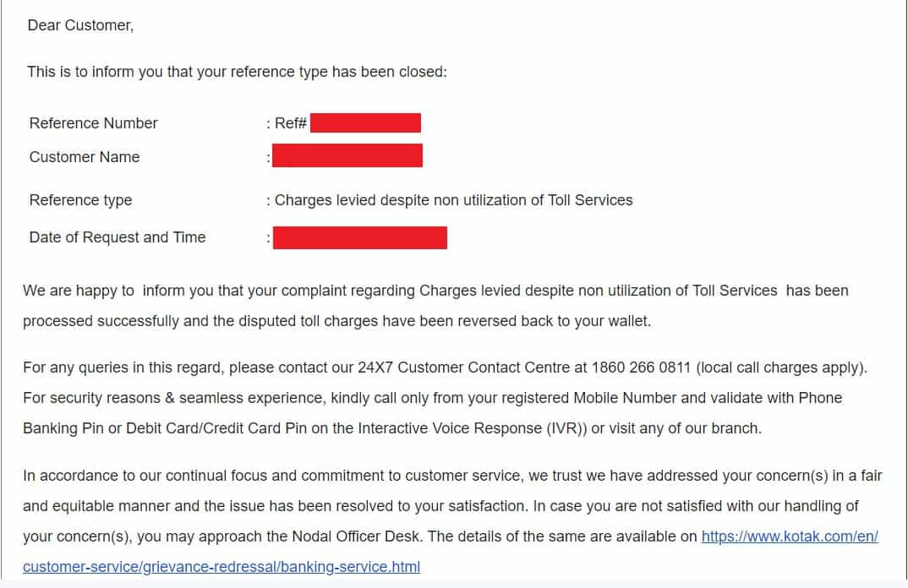Click the redacted Reference Number red box
This screenshot has height=588, width=908.
365,122
